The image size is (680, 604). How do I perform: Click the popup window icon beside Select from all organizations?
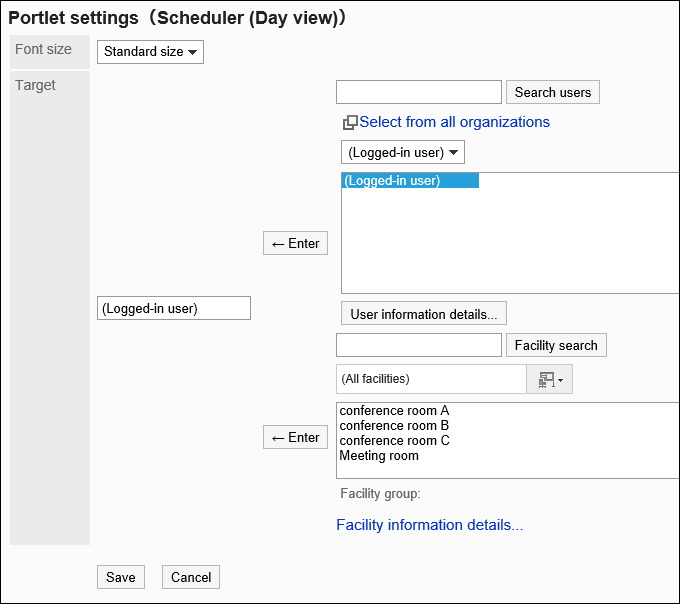350,123
